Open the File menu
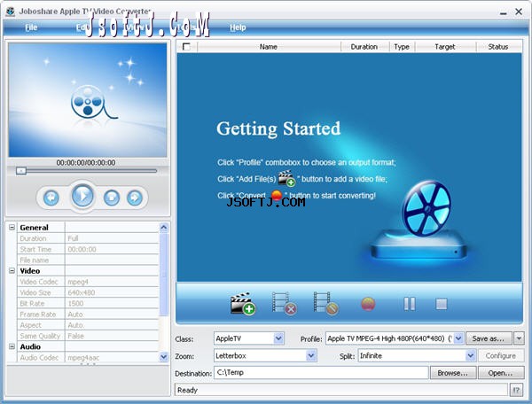This screenshot has height=404, width=532. 31,27
